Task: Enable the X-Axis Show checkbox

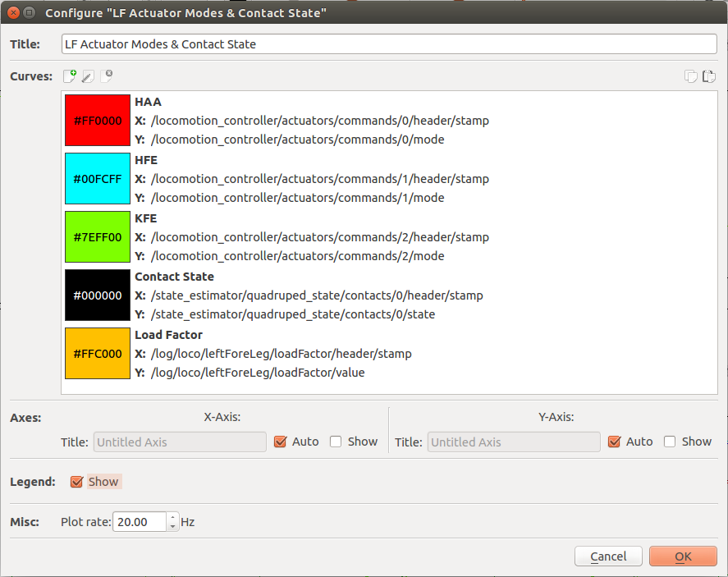Action: pos(336,442)
